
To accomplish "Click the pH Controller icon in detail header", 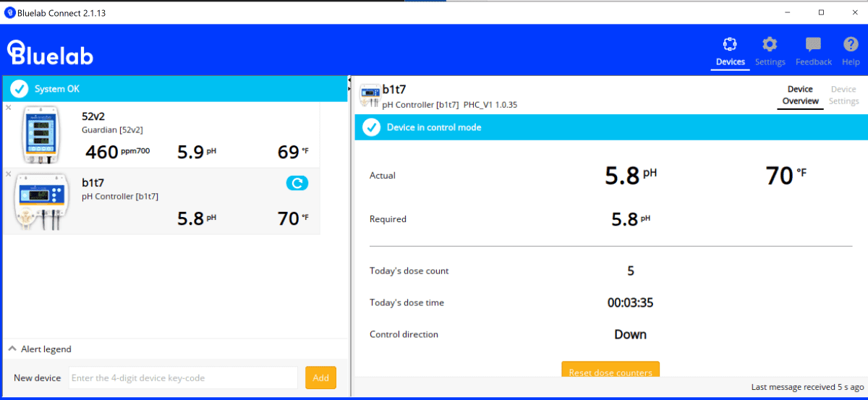I will point(370,95).
